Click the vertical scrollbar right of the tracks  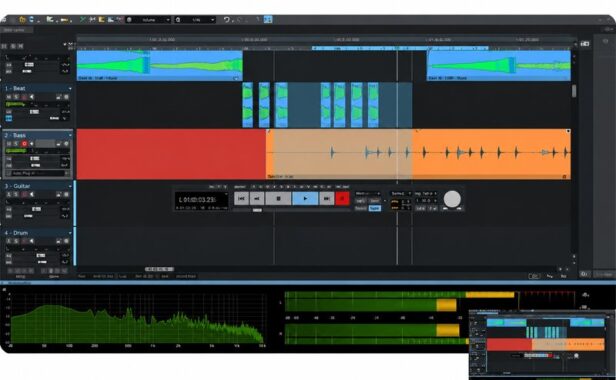(x=574, y=90)
